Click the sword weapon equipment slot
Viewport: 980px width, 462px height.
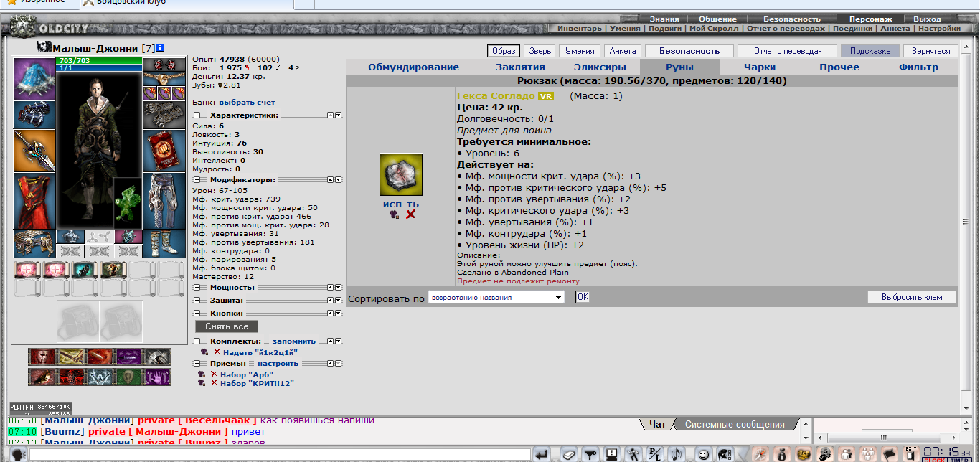point(34,151)
